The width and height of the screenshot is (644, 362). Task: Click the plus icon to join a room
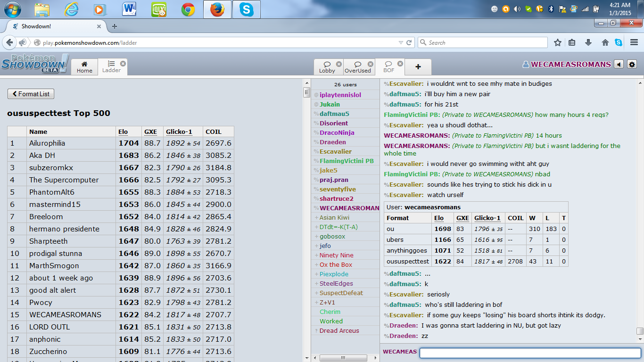[x=418, y=67]
